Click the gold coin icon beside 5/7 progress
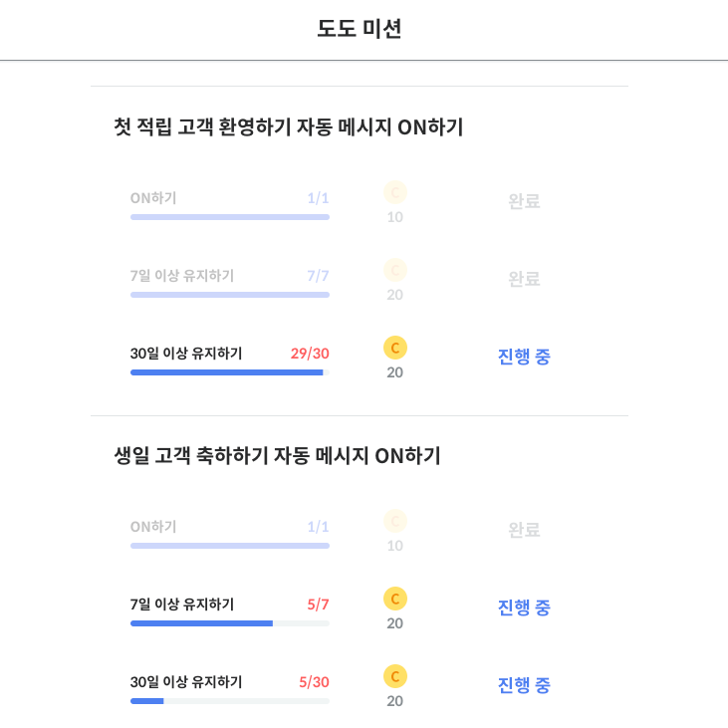This screenshot has width=728, height=728. click(x=395, y=599)
